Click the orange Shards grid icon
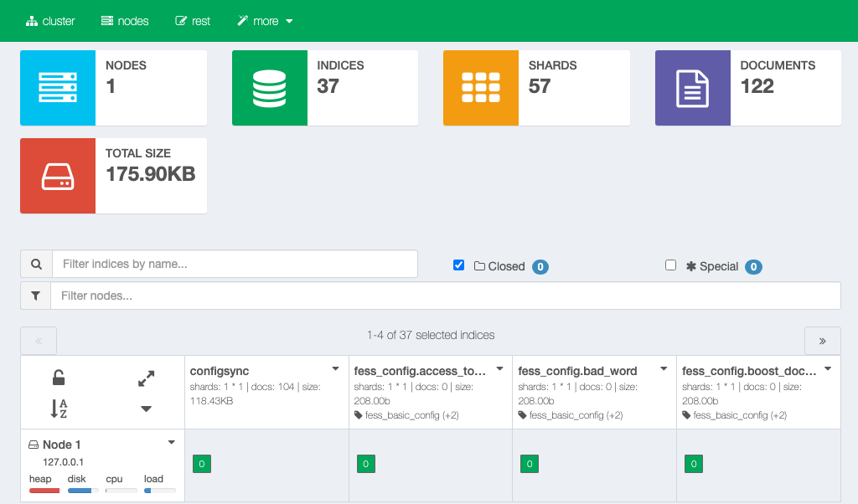The width and height of the screenshot is (858, 504). [481, 88]
